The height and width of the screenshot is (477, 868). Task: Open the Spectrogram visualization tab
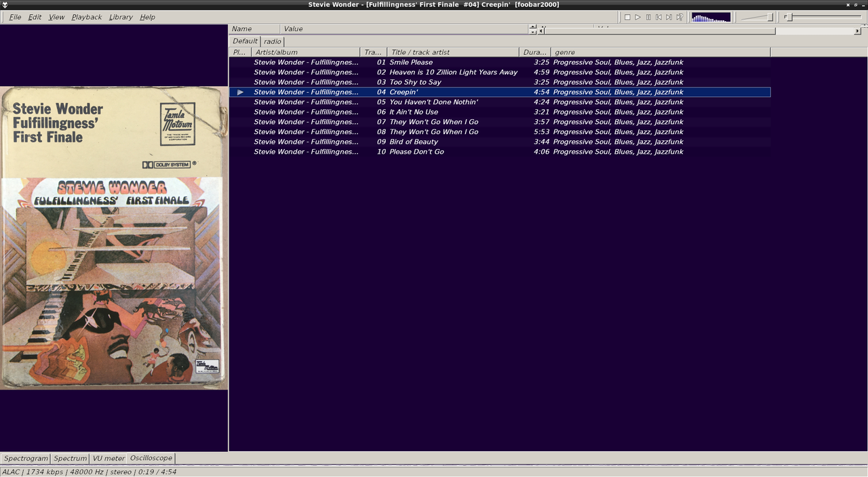(x=26, y=459)
